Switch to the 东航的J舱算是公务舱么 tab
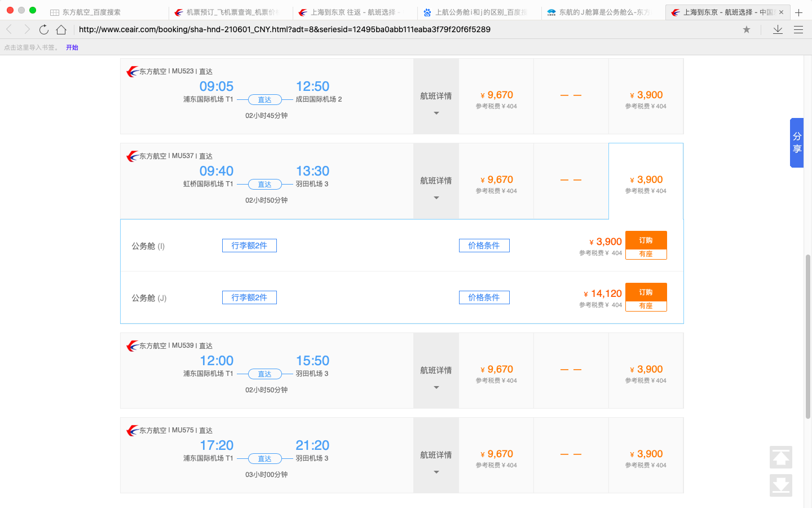 click(x=603, y=12)
